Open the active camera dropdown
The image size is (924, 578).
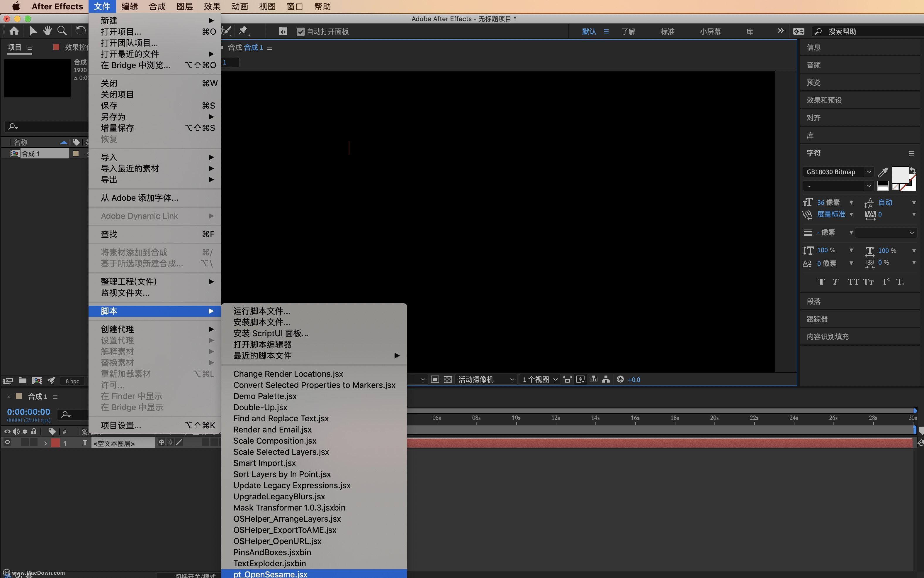click(486, 379)
